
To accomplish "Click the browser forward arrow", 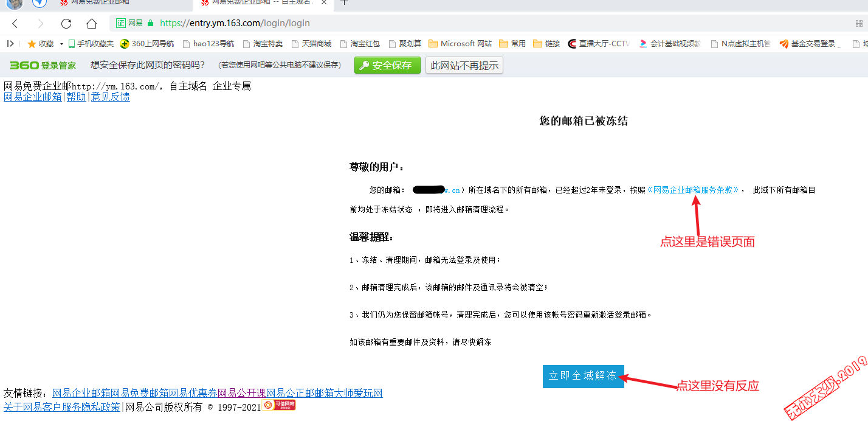I will [41, 24].
